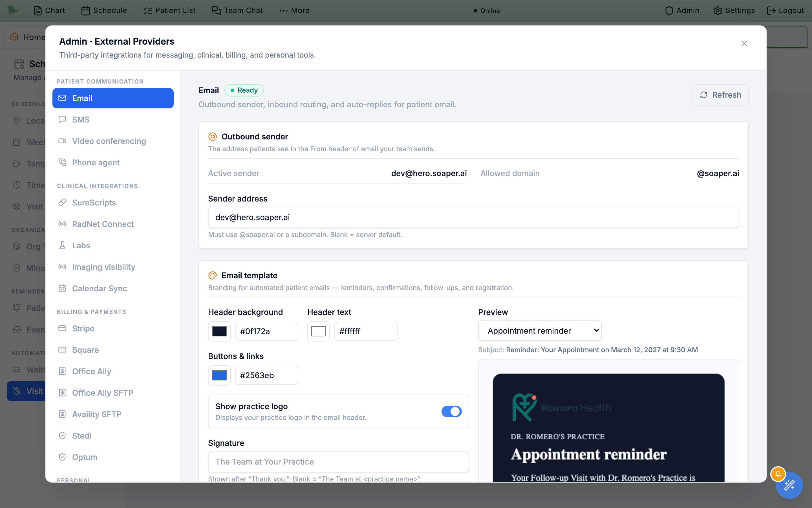Image resolution: width=812 pixels, height=508 pixels.
Task: Click the Header background hex field
Action: [x=266, y=331]
